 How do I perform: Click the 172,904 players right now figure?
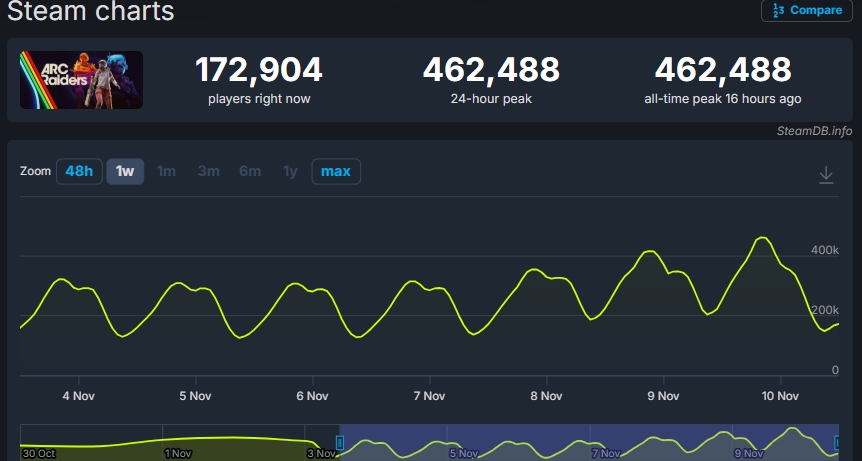click(258, 70)
